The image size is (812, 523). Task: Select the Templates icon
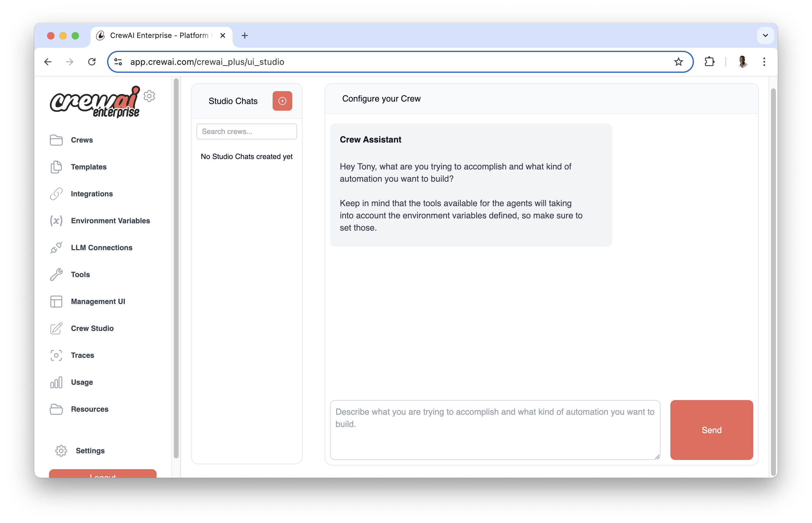click(x=56, y=167)
